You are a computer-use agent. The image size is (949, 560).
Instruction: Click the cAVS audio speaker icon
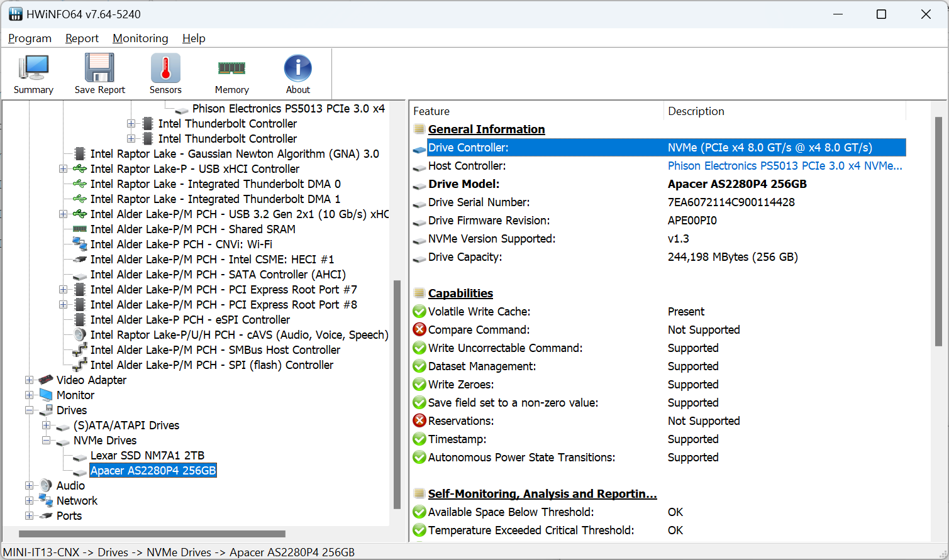(80, 334)
